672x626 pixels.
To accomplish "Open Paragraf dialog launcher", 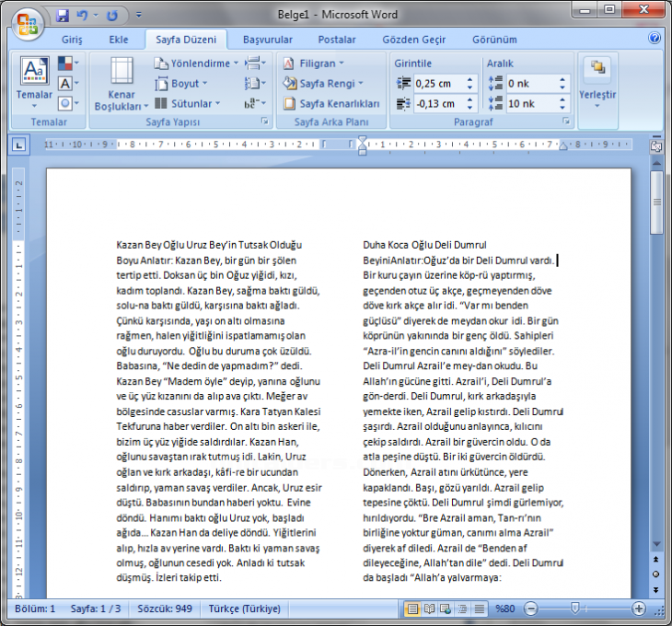I will [x=566, y=122].
